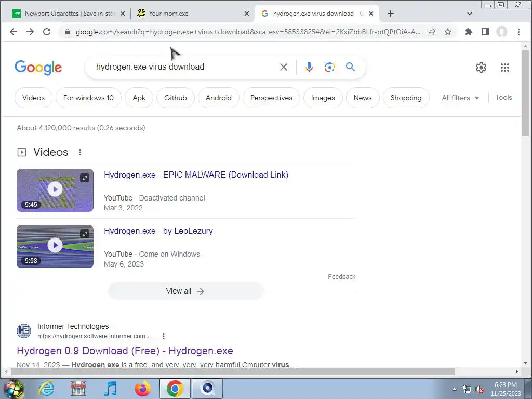The height and width of the screenshot is (399, 532).
Task: Click into the Google search input field
Action: click(183, 67)
